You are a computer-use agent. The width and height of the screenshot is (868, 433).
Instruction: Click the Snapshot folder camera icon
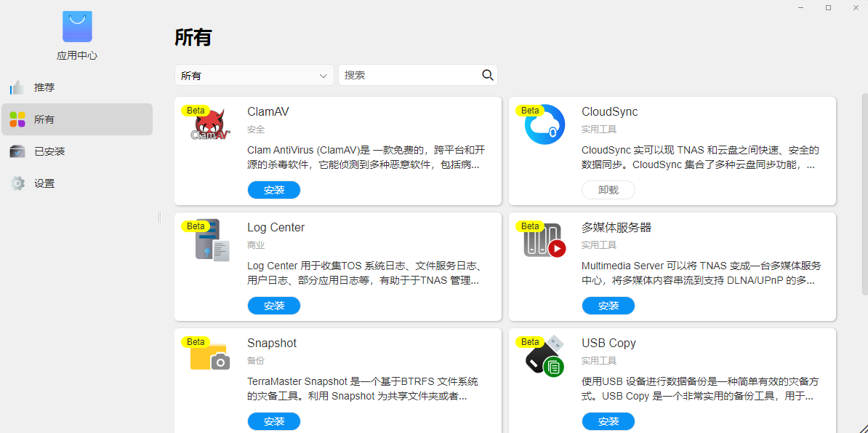(210, 355)
